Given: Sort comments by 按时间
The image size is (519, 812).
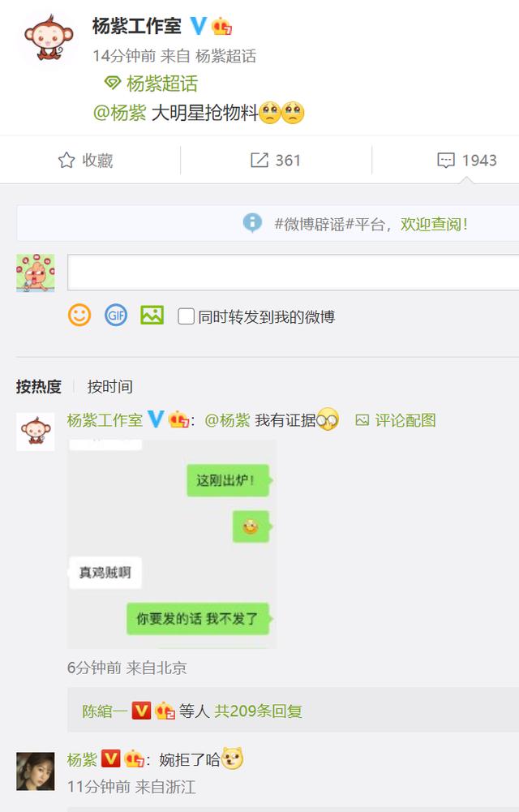Looking at the screenshot, I should pyautogui.click(x=109, y=386).
